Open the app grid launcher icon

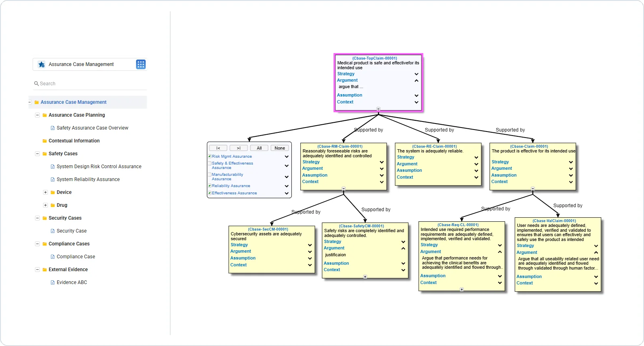tap(141, 64)
